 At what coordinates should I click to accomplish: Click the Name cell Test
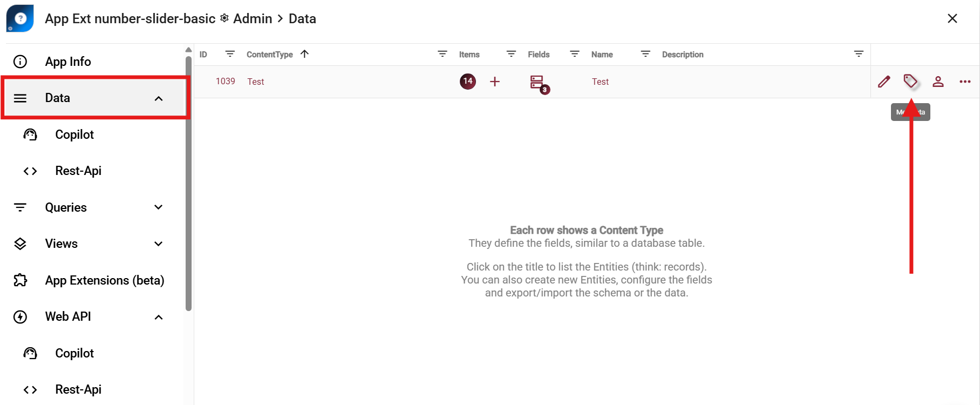click(600, 82)
